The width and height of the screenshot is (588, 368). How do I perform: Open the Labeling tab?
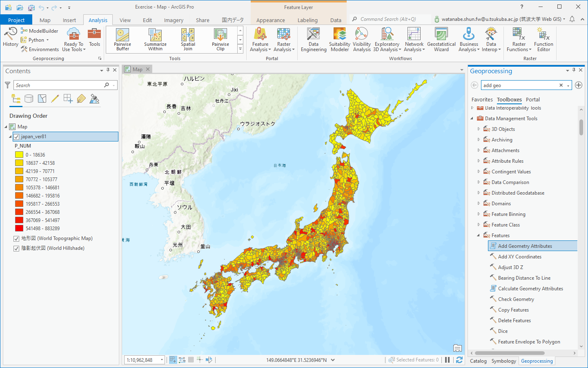point(307,20)
